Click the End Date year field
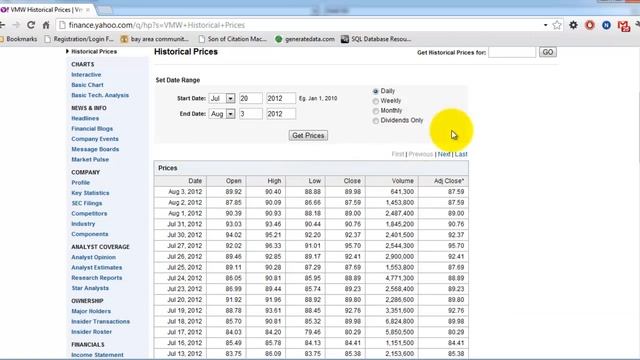640x360 pixels. pos(280,114)
